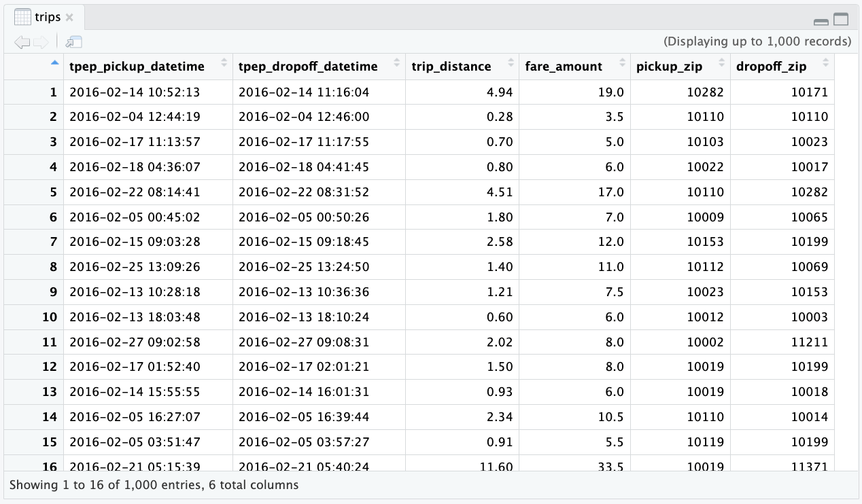This screenshot has height=504, width=862.
Task: Click the row index sort arrow
Action: [54, 64]
